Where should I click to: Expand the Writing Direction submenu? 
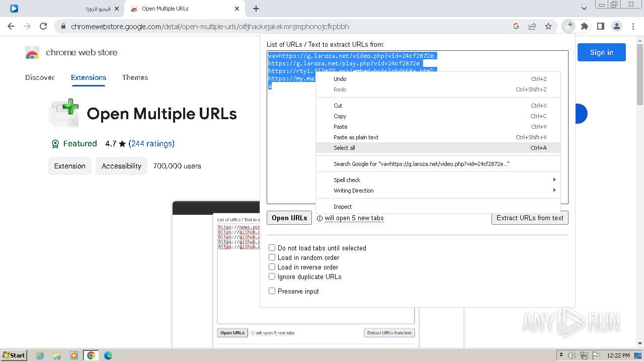click(438, 191)
